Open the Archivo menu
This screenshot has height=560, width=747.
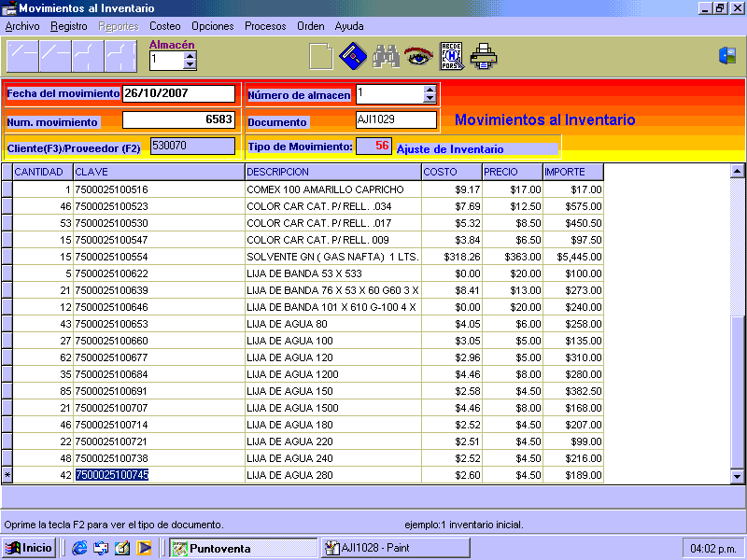(22, 26)
